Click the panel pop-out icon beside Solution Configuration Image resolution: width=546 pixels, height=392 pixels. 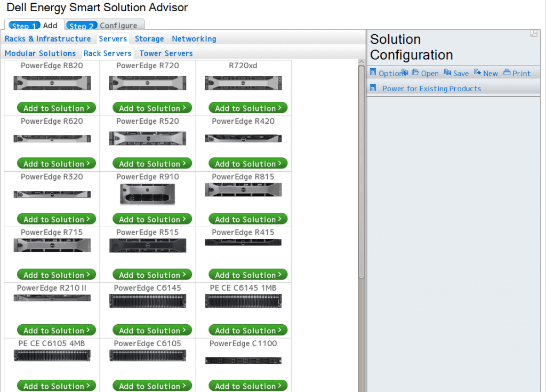point(534,33)
